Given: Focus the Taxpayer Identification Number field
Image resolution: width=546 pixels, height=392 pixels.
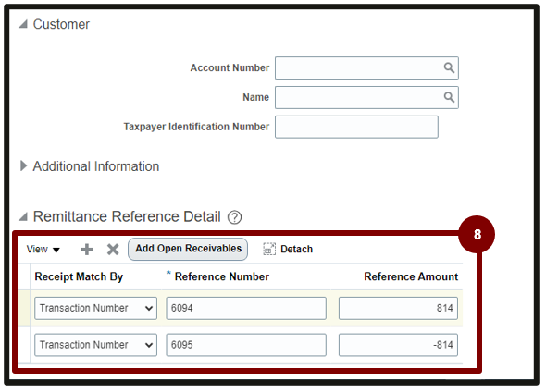Looking at the screenshot, I should coord(356,127).
